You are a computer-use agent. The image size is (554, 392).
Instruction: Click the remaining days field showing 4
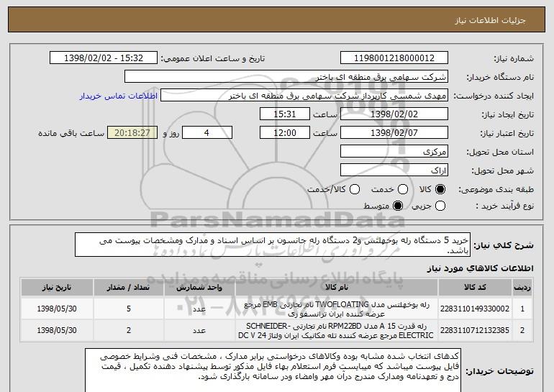tap(207, 133)
